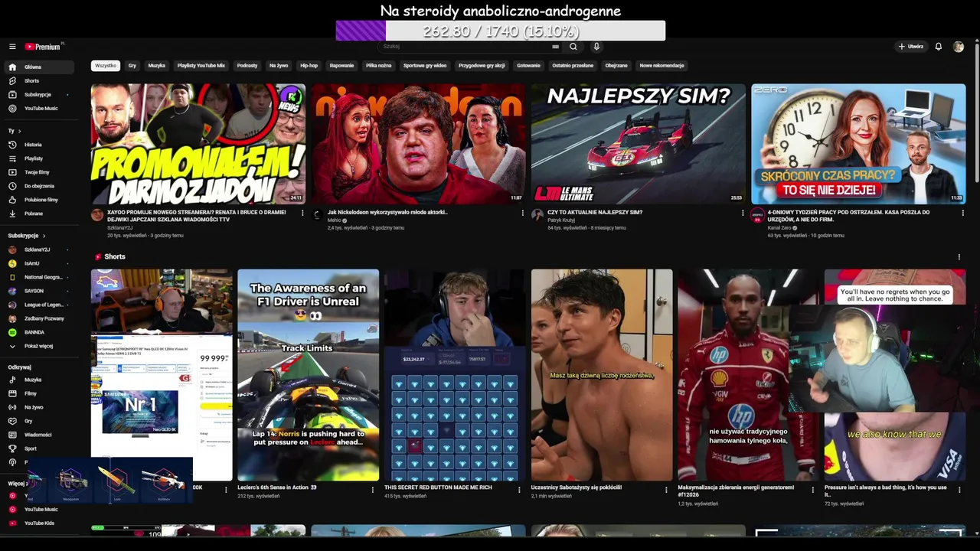980x551 pixels.
Task: Select the Gry filter chip
Action: [x=132, y=66]
